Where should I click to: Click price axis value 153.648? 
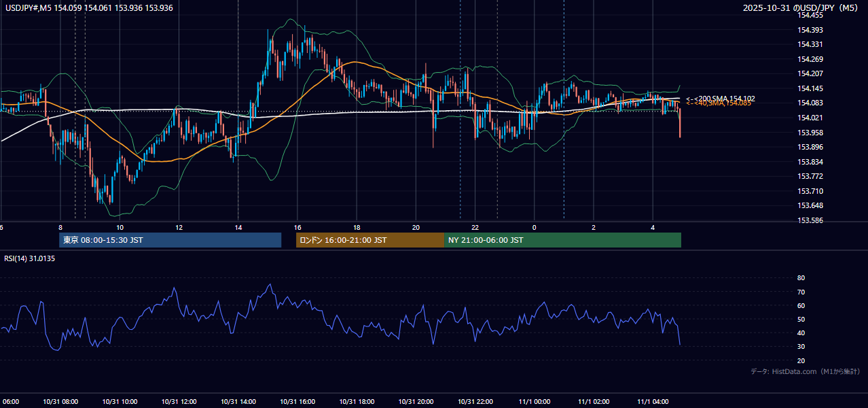point(810,205)
